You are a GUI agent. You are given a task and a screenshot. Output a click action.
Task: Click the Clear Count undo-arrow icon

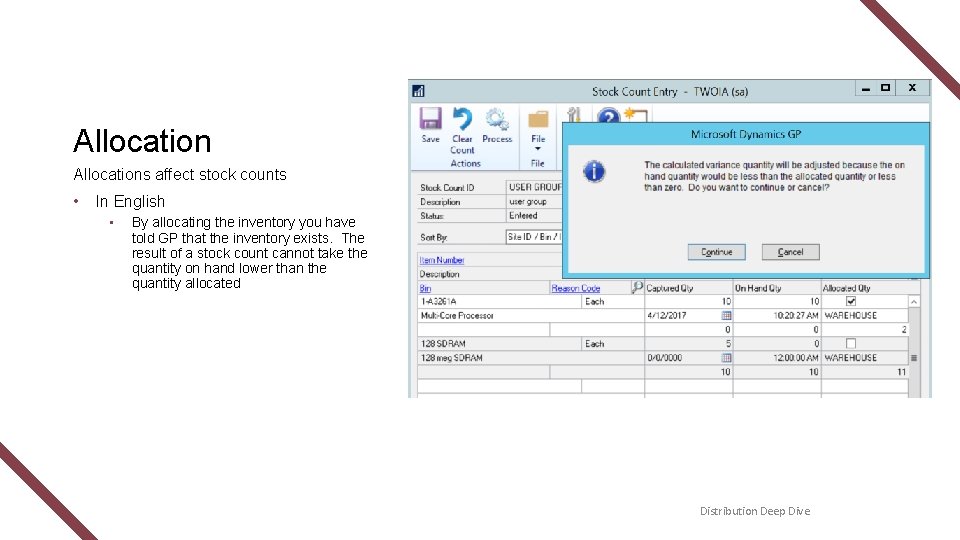(x=462, y=119)
